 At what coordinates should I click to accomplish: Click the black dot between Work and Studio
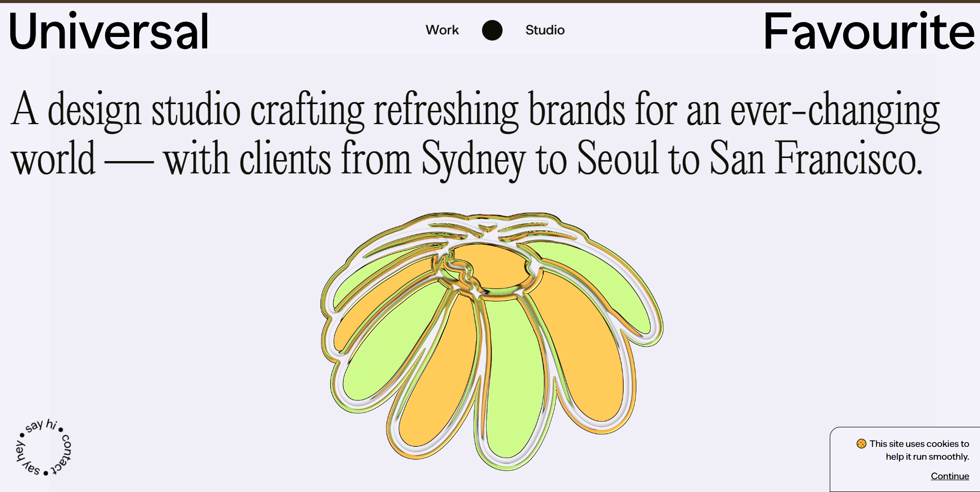click(492, 30)
